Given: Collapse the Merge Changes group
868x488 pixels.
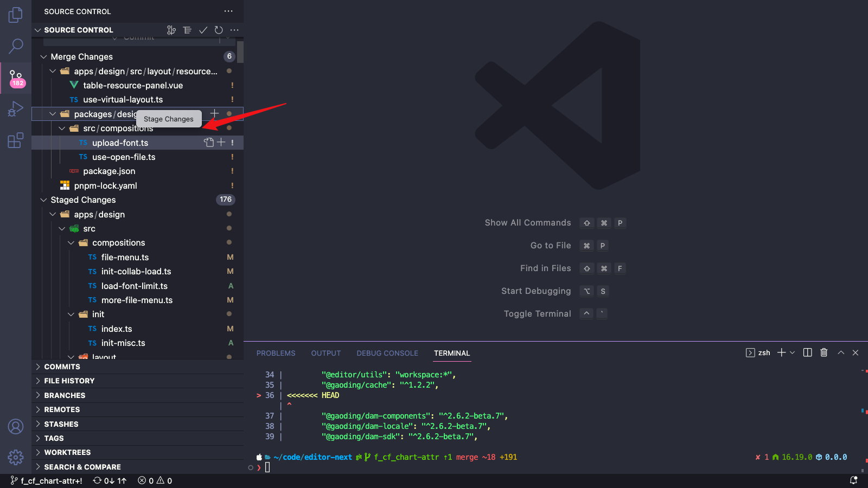Looking at the screenshot, I should click(x=43, y=56).
